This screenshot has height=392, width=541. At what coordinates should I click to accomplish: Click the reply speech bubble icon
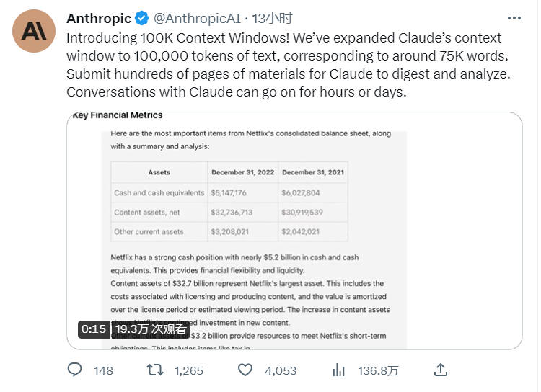click(76, 370)
